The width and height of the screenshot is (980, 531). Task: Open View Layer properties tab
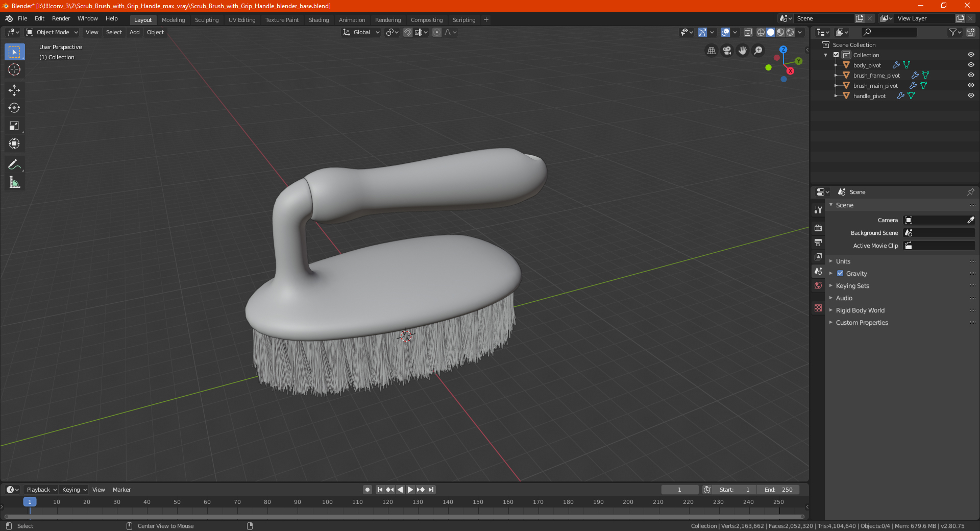pyautogui.click(x=818, y=256)
